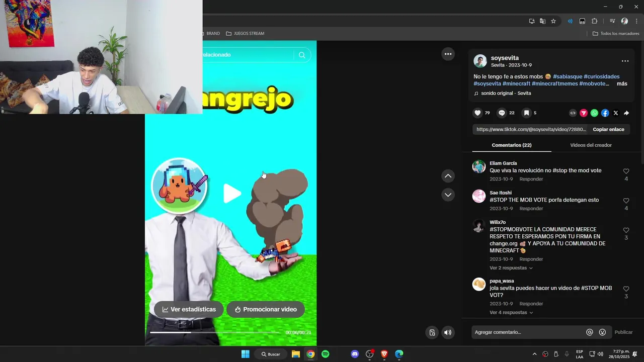Open Chrome's translate page icon
The image size is (644, 362).
click(x=542, y=21)
